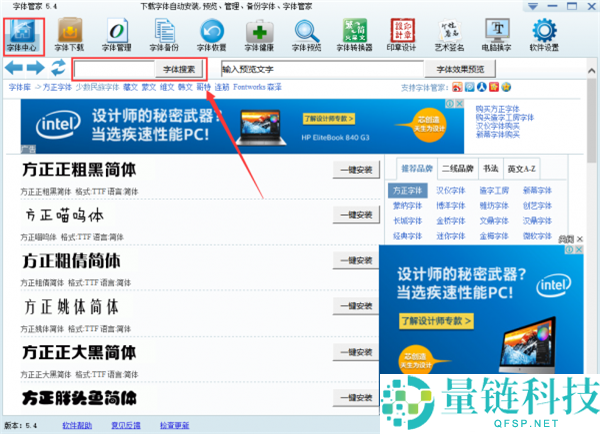Focus the font search input field
The height and width of the screenshot is (434, 600).
point(115,69)
